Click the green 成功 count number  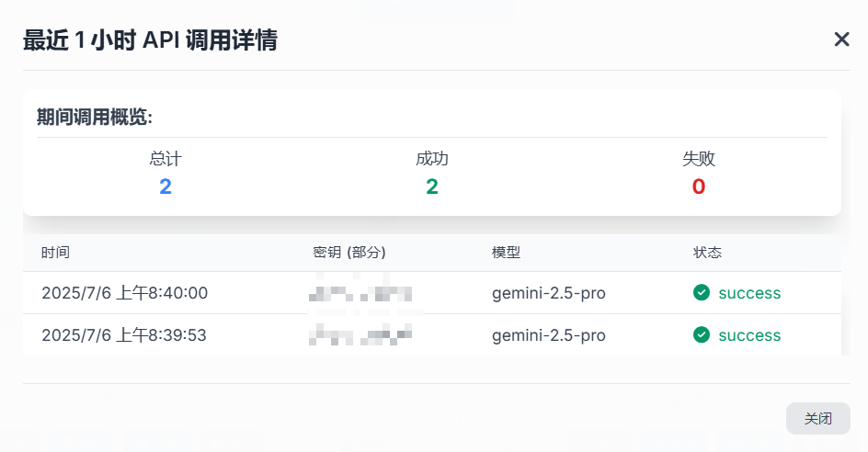click(432, 187)
